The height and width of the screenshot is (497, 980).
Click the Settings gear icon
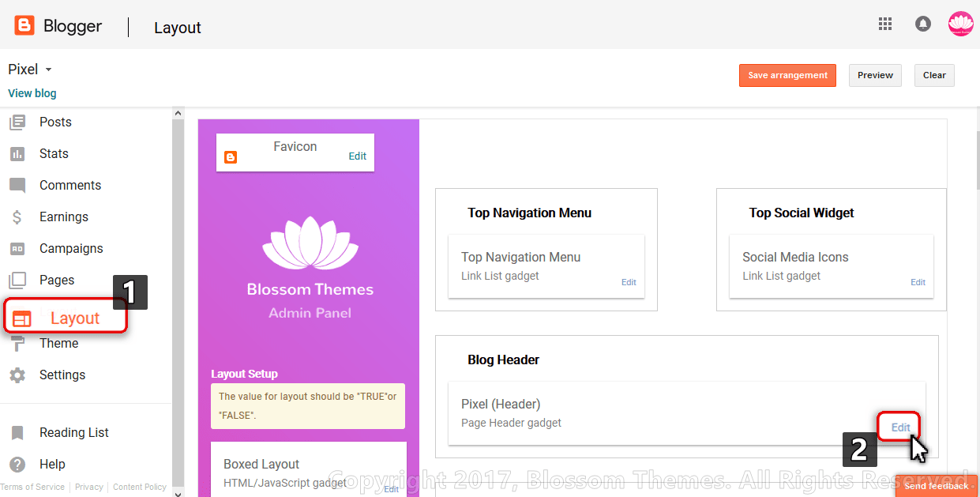pyautogui.click(x=17, y=375)
